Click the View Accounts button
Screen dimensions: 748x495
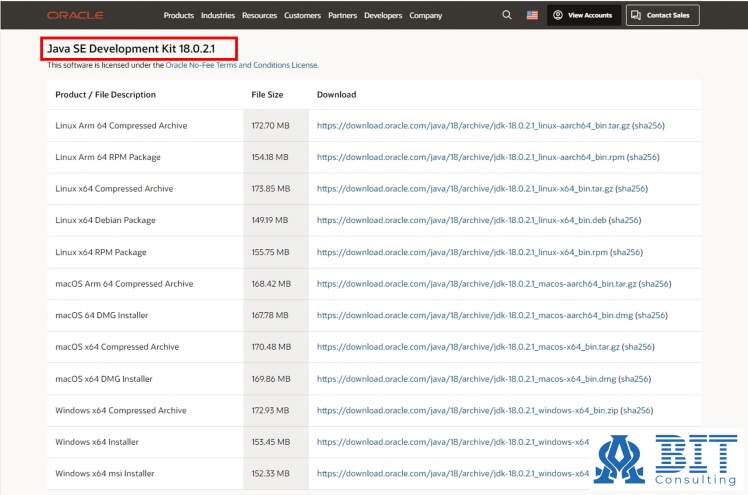[x=583, y=15]
